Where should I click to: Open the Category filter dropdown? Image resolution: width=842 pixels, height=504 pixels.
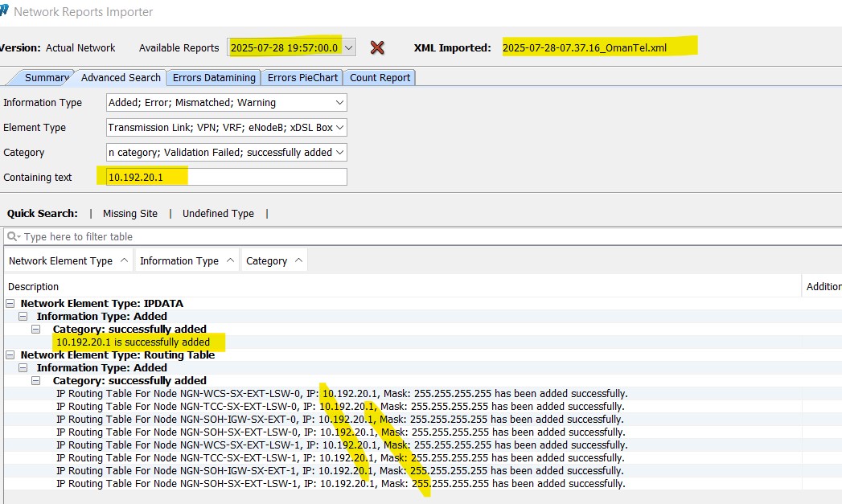coord(340,153)
